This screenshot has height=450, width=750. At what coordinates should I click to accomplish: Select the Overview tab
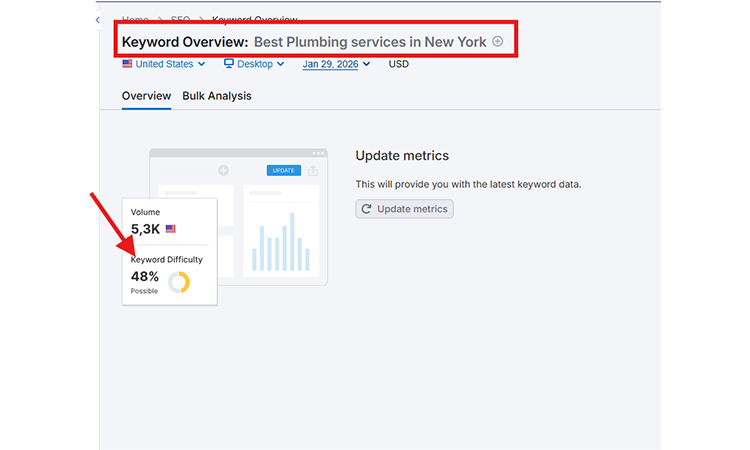(146, 96)
